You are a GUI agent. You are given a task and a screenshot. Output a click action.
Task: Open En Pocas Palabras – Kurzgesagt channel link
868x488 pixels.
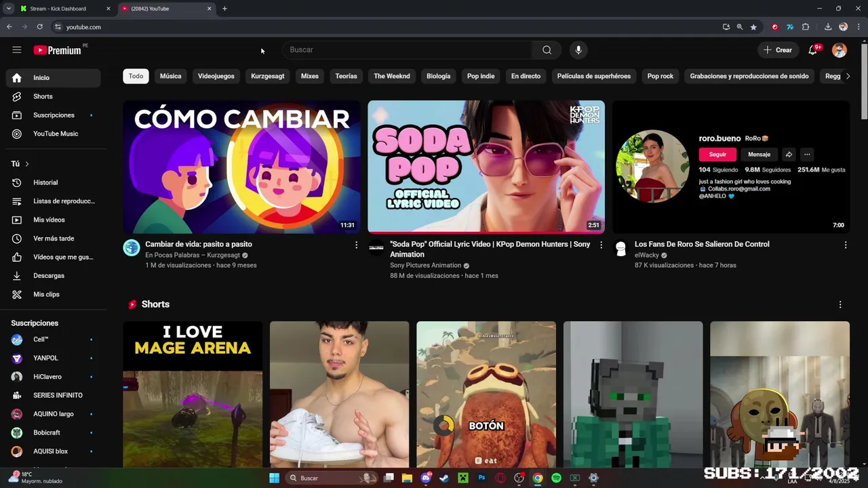point(192,256)
